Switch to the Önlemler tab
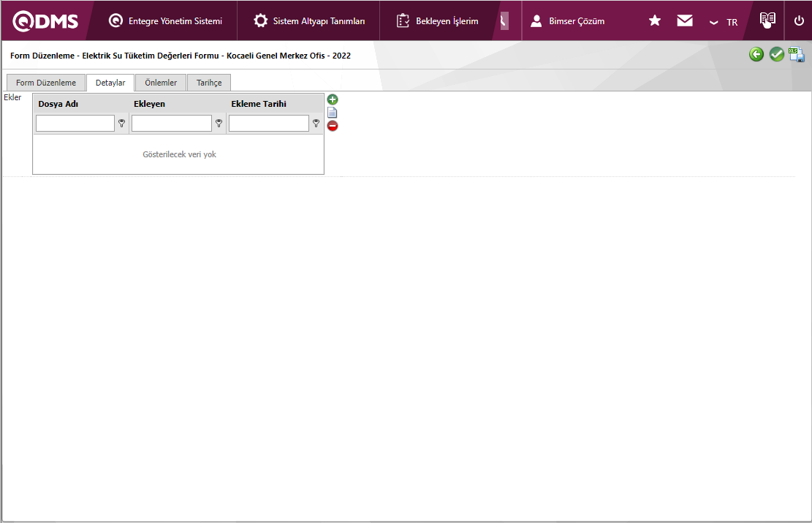 coord(161,83)
